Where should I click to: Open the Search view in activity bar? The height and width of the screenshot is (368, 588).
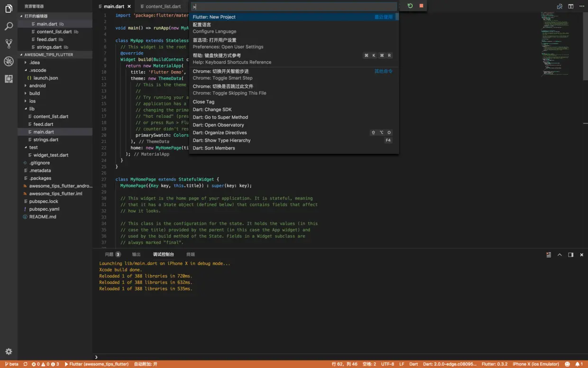click(x=9, y=27)
